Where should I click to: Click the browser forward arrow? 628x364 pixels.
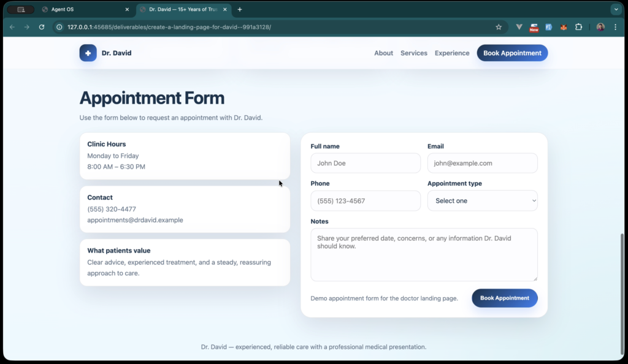click(26, 27)
